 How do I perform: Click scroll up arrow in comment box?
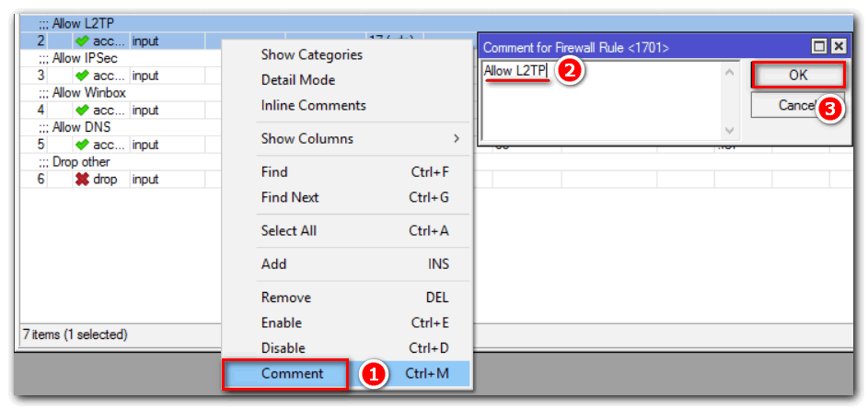730,72
